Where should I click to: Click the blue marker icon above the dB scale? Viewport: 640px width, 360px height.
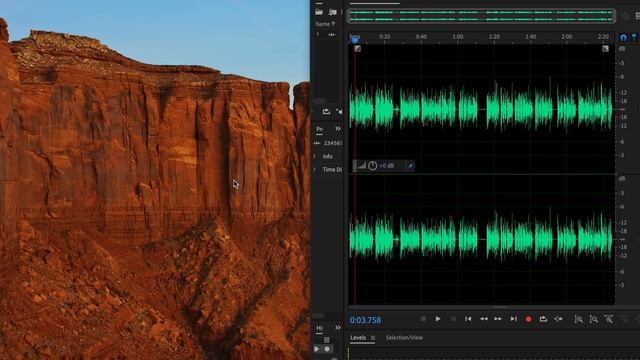(634, 38)
